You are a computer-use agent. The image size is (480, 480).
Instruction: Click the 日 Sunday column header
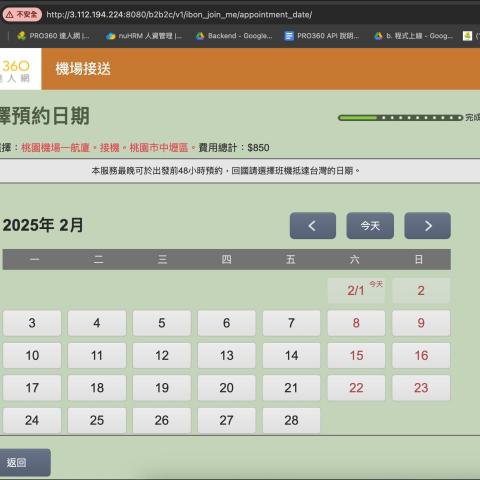(419, 259)
